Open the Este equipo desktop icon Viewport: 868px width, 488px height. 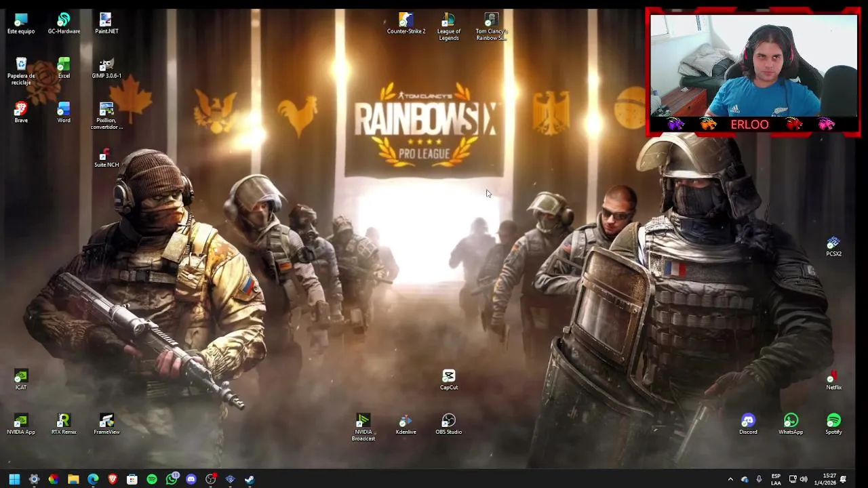point(21,23)
